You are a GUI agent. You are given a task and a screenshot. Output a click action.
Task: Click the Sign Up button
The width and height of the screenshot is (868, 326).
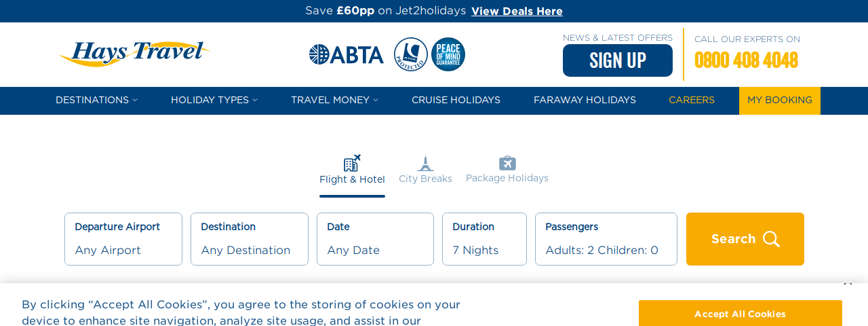coord(618,60)
